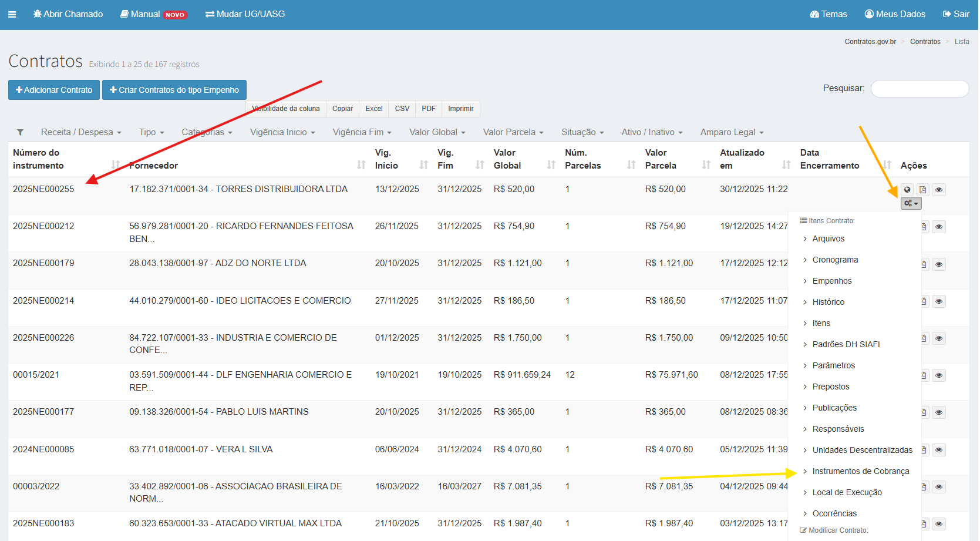
Task: Click the Adicionar Contrato button
Action: (x=54, y=90)
